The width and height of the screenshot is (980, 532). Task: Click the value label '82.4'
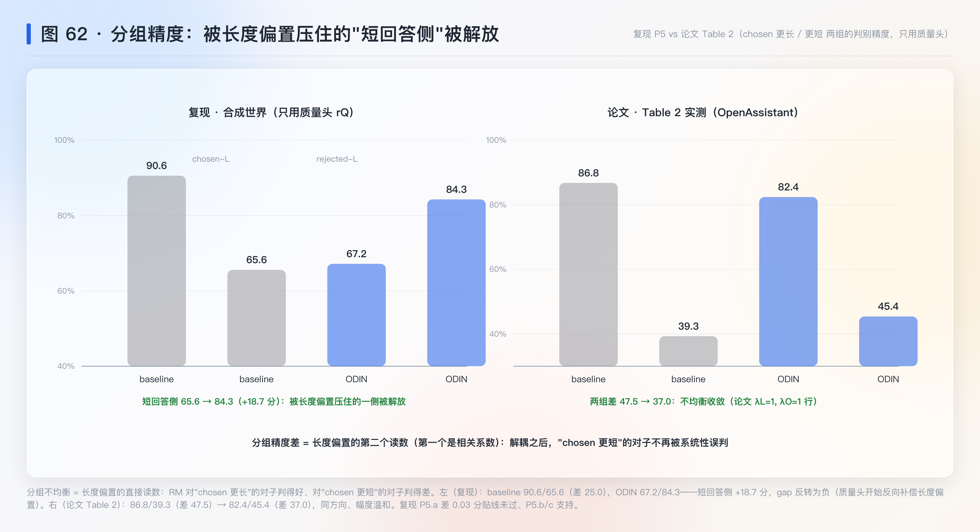788,187
